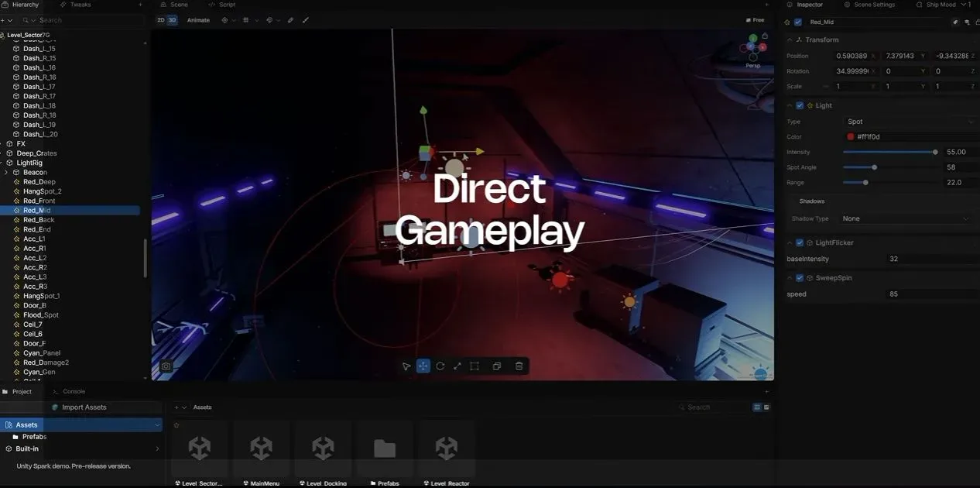Expand the Built-in folder arrow
980x488 pixels.
pyautogui.click(x=157, y=448)
